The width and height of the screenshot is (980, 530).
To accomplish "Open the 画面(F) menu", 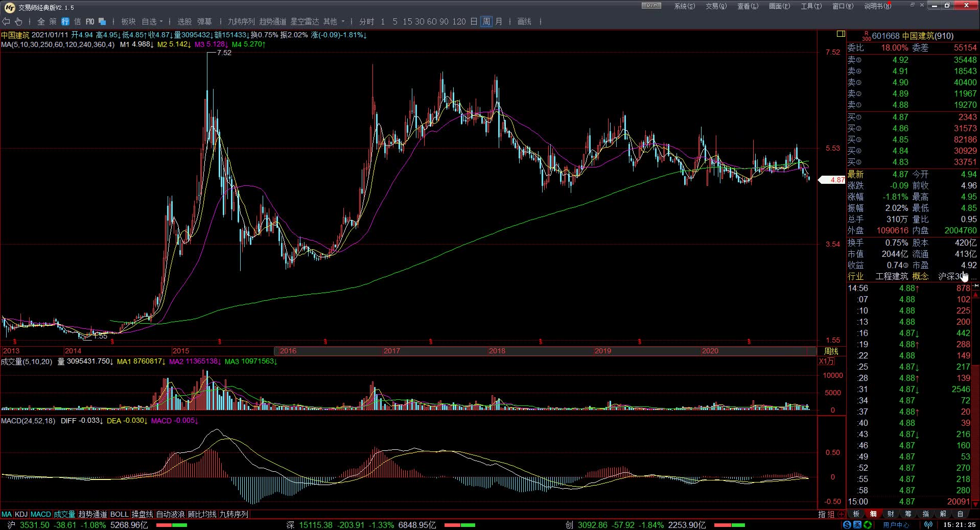I will (779, 6).
